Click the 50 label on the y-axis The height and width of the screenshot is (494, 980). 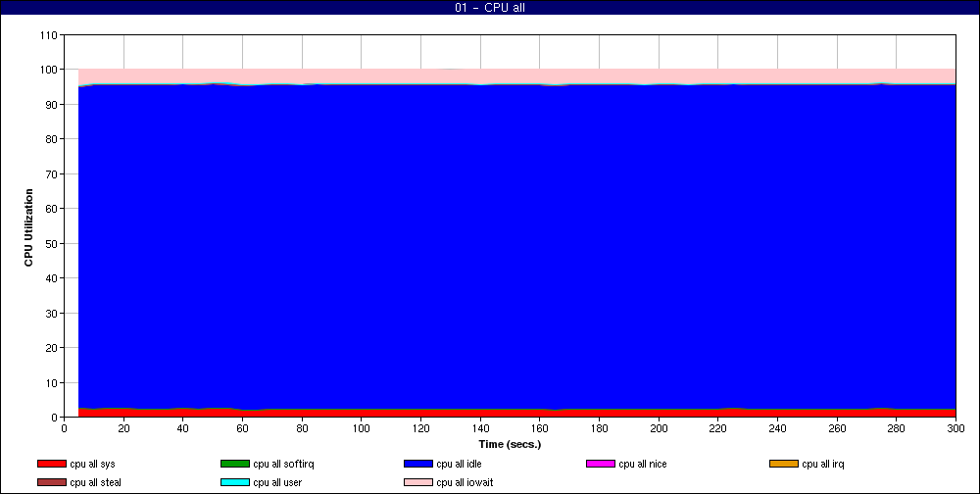click(x=51, y=243)
